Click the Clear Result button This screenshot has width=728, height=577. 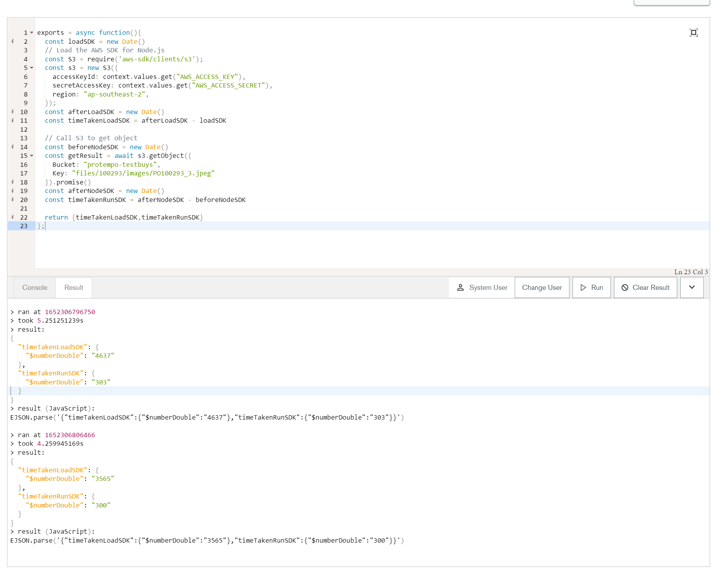click(645, 288)
